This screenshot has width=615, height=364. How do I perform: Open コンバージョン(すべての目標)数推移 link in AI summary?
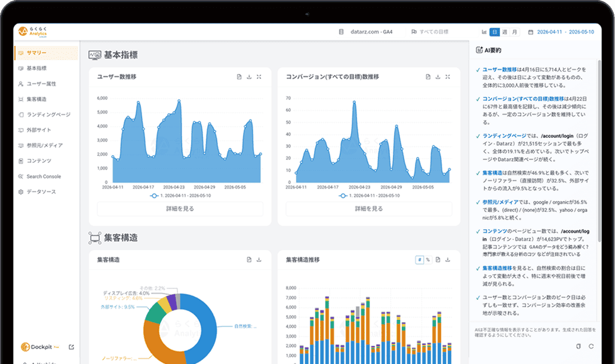pyautogui.click(x=523, y=99)
